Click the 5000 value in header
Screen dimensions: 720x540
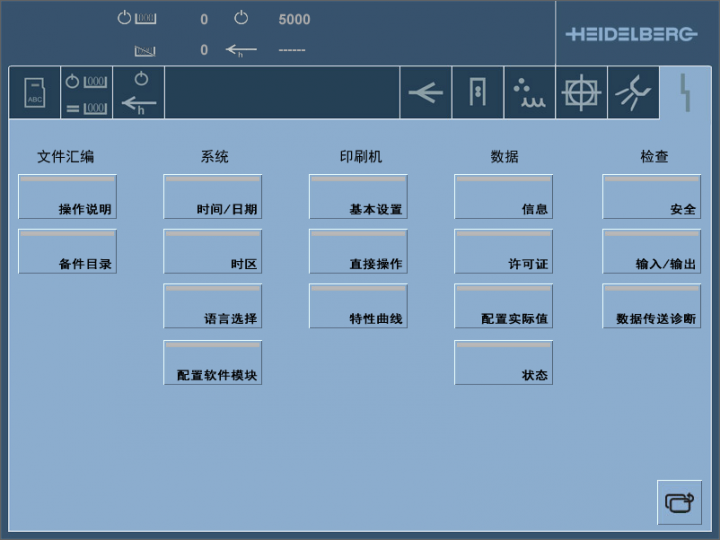294,19
